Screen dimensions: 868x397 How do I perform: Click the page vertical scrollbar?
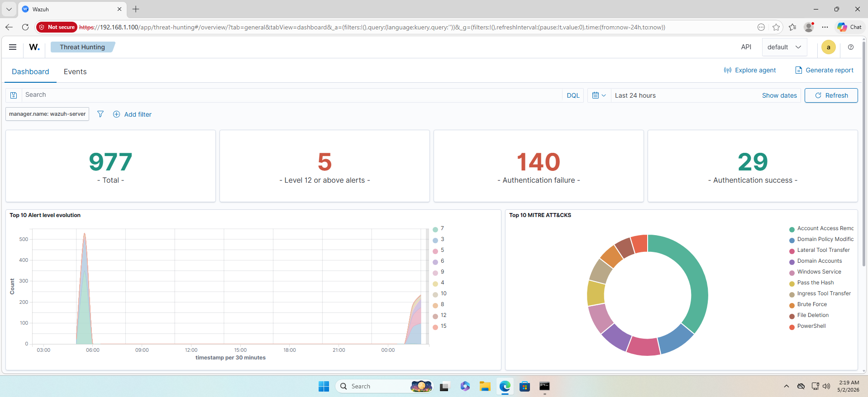[x=864, y=154]
